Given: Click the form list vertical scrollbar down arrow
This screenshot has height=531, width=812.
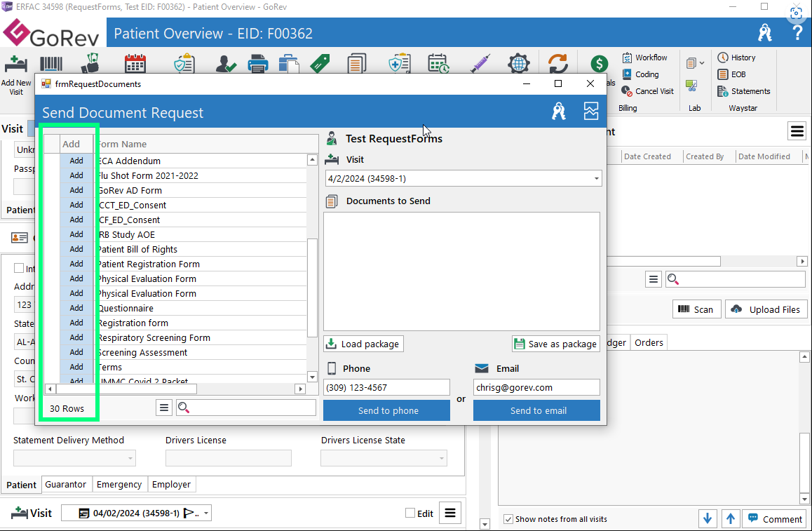Looking at the screenshot, I should pos(312,377).
